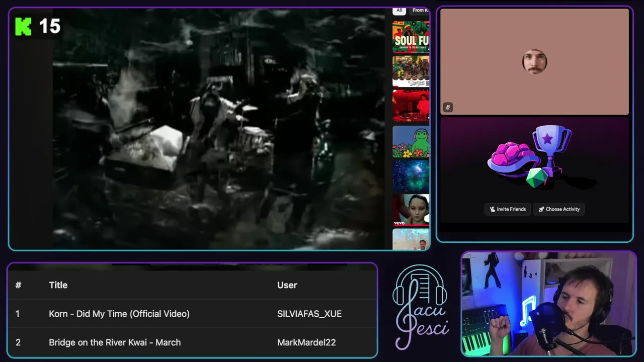The width and height of the screenshot is (644, 362).
Task: Click the user avatar in the call tile
Action: click(534, 62)
